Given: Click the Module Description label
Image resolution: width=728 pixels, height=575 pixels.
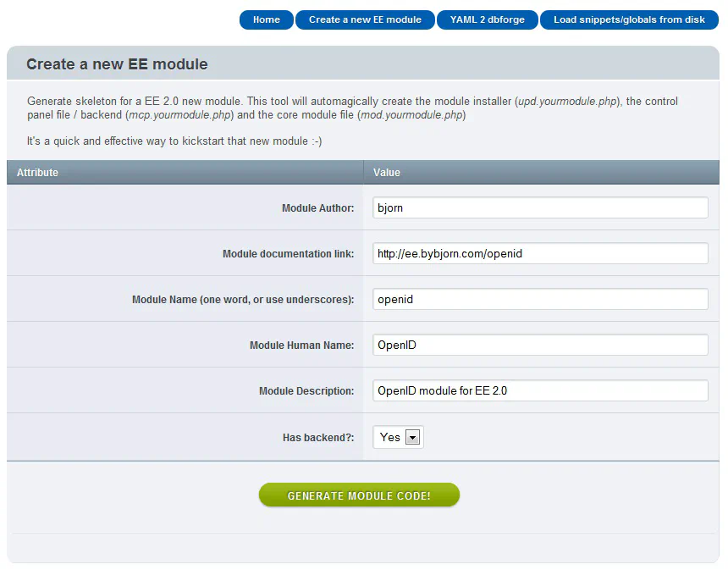Looking at the screenshot, I should [306, 391].
